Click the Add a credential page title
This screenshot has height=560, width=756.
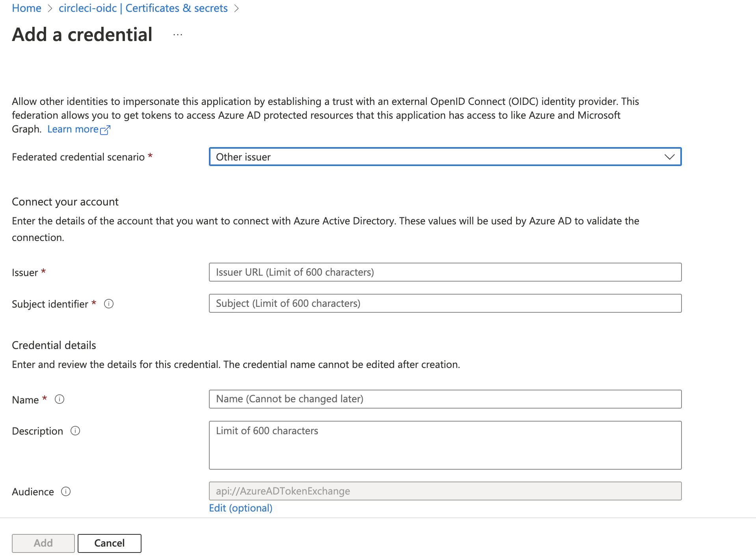[82, 35]
